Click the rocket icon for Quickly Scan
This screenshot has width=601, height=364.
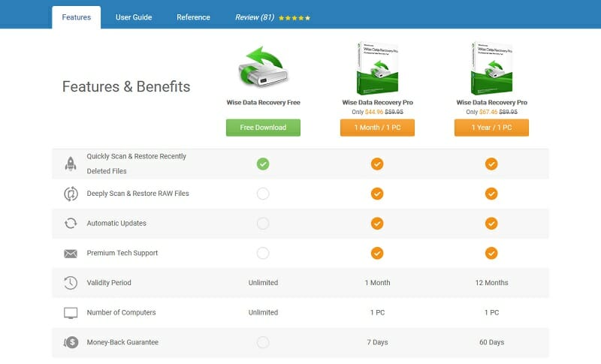pyautogui.click(x=71, y=164)
